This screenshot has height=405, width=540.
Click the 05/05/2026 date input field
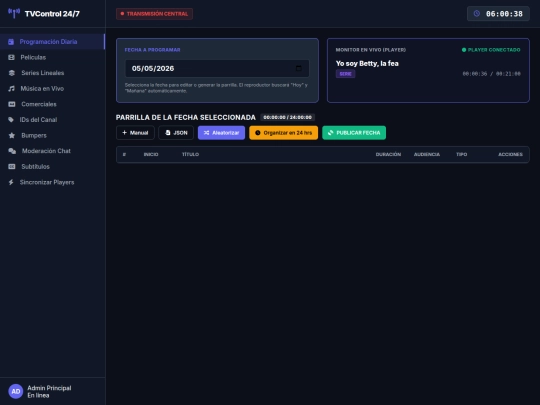pos(217,68)
